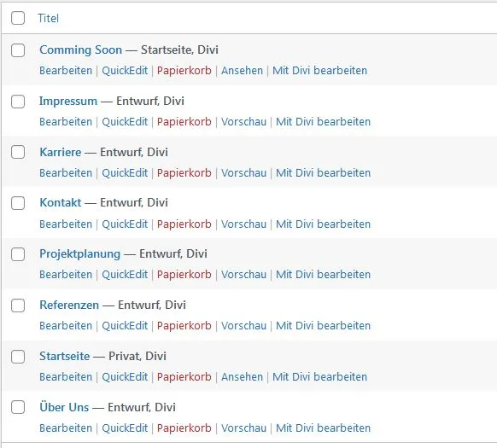This screenshot has height=448, width=497.
Task: Click Ansehen for Comming Soon
Action: click(243, 70)
